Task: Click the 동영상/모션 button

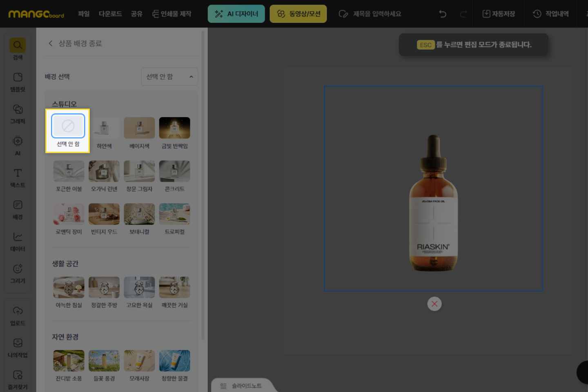Action: pos(298,14)
